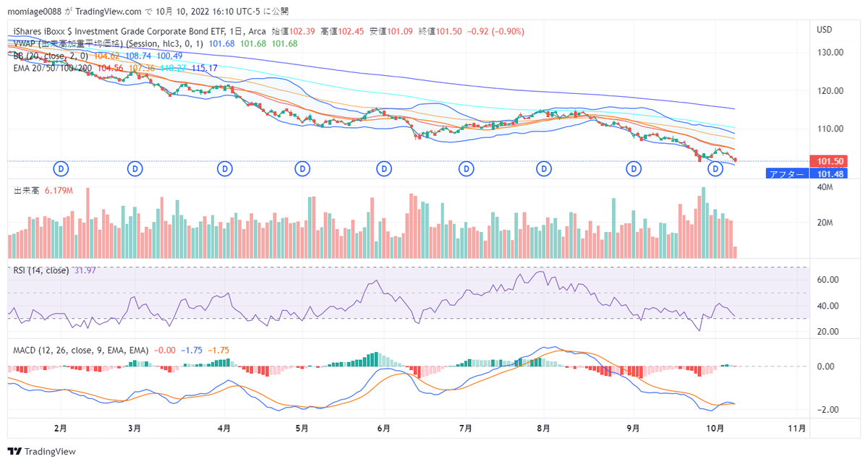Click the orange MACD signal value −1.75

[219, 350]
